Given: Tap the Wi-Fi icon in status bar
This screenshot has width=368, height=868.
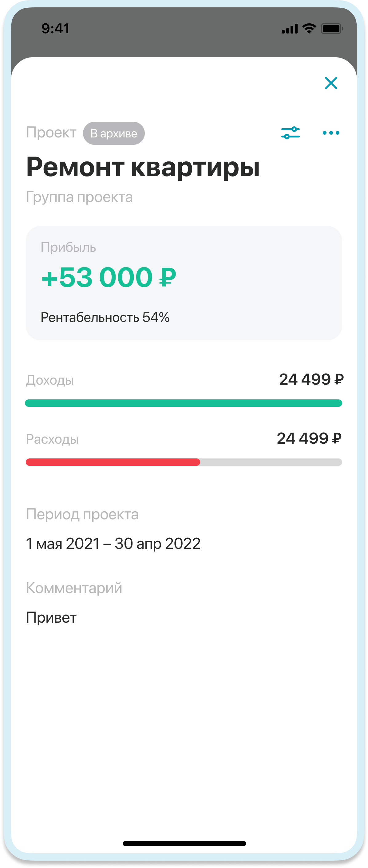Looking at the screenshot, I should coord(309,29).
